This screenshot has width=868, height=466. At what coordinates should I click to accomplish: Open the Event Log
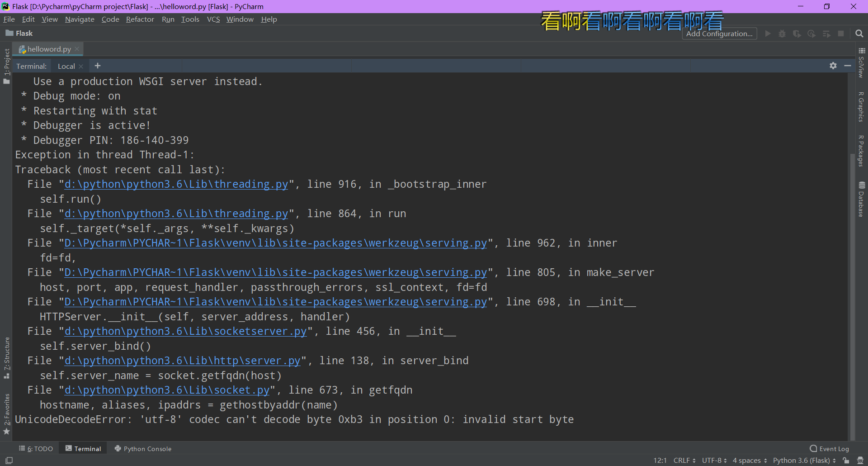(x=829, y=449)
